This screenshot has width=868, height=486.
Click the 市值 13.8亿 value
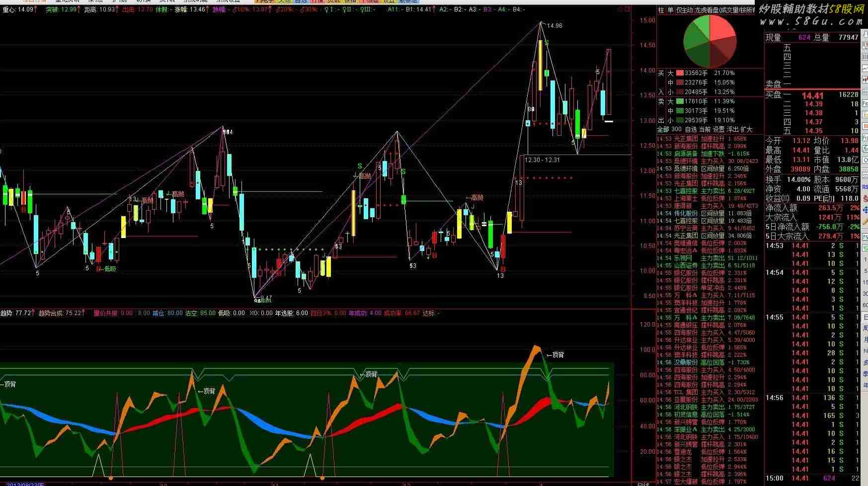(848, 160)
